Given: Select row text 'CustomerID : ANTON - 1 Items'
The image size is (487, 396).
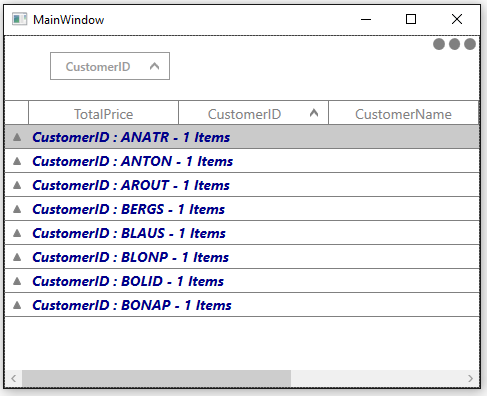Looking at the screenshot, I should (132, 161).
